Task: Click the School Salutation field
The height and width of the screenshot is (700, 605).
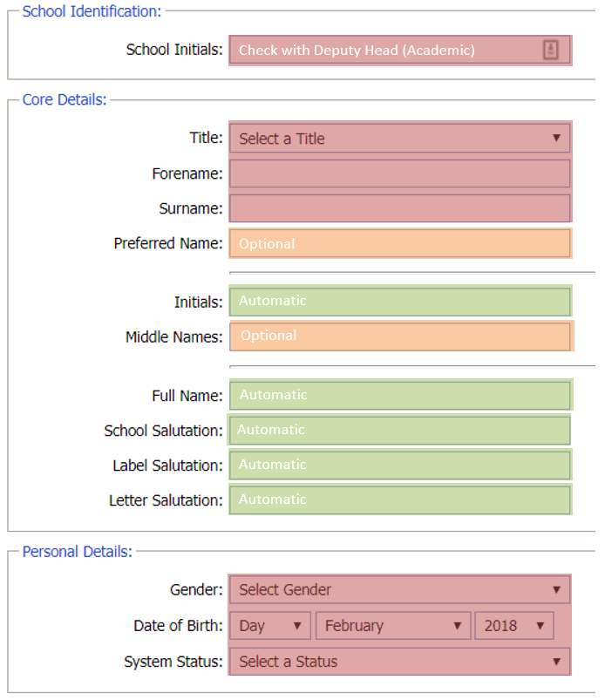Action: point(399,430)
